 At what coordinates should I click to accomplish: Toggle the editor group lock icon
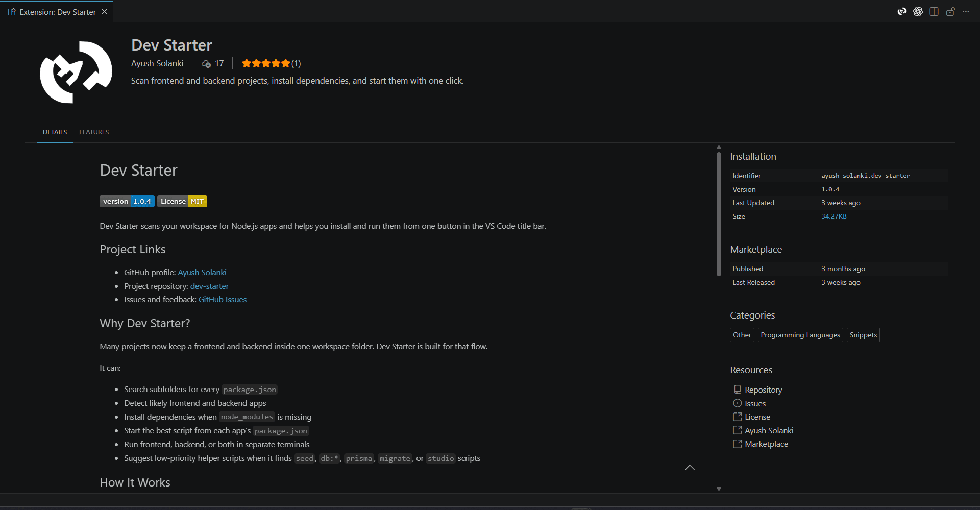point(950,11)
